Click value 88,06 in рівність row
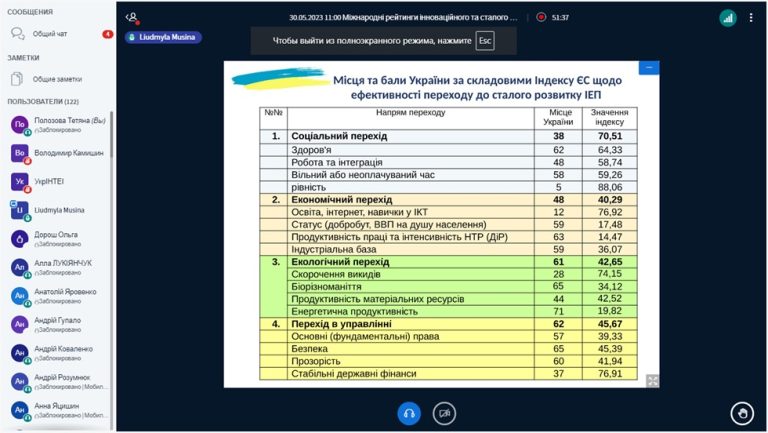Image resolution: width=768 pixels, height=433 pixels. point(610,188)
